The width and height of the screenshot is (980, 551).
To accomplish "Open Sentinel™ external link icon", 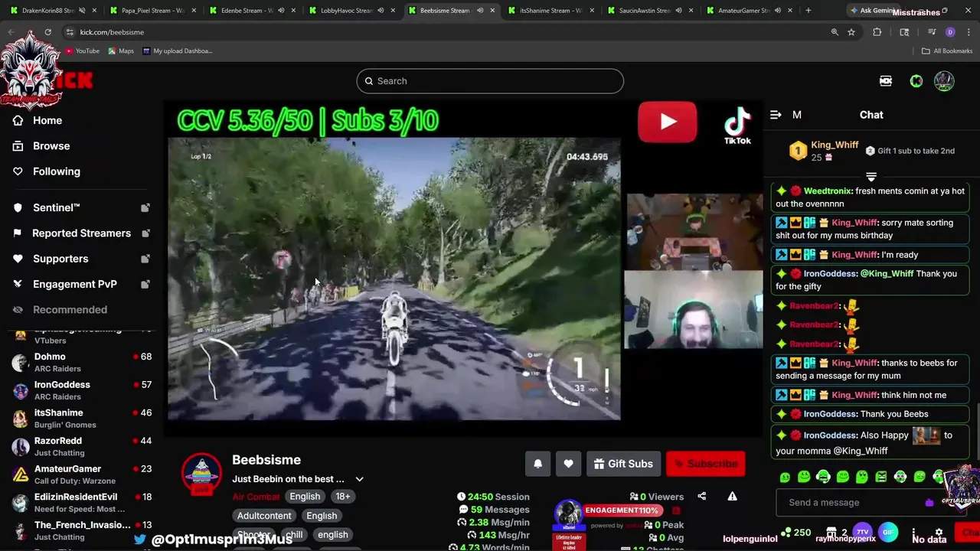I will pos(145,207).
